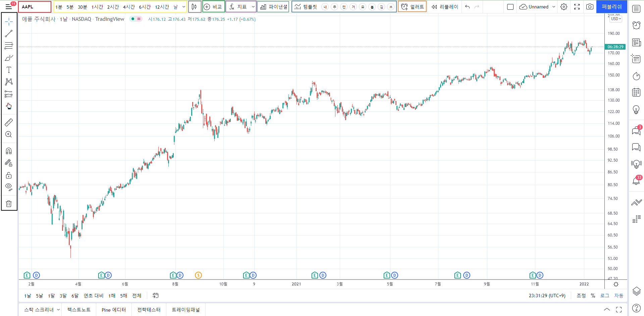The width and height of the screenshot is (644, 316).
Task: Open the icon stickers tool
Action: [x=9, y=106]
